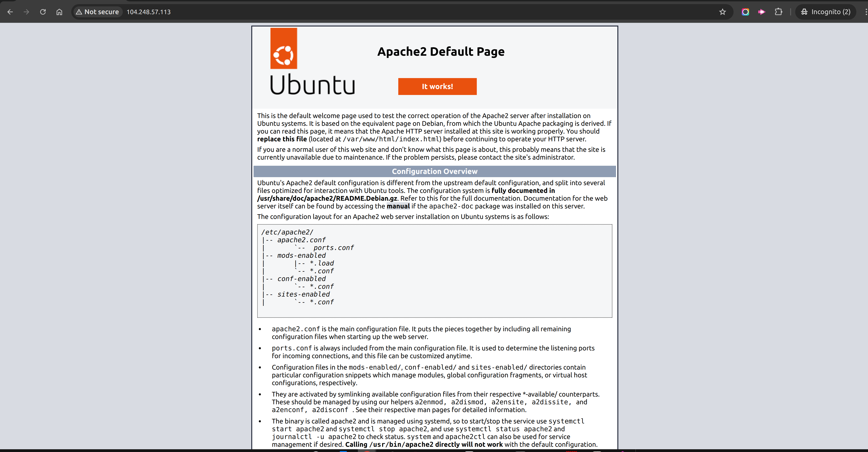The image size is (868, 452).
Task: Reload the Apache2 default page
Action: (x=43, y=12)
